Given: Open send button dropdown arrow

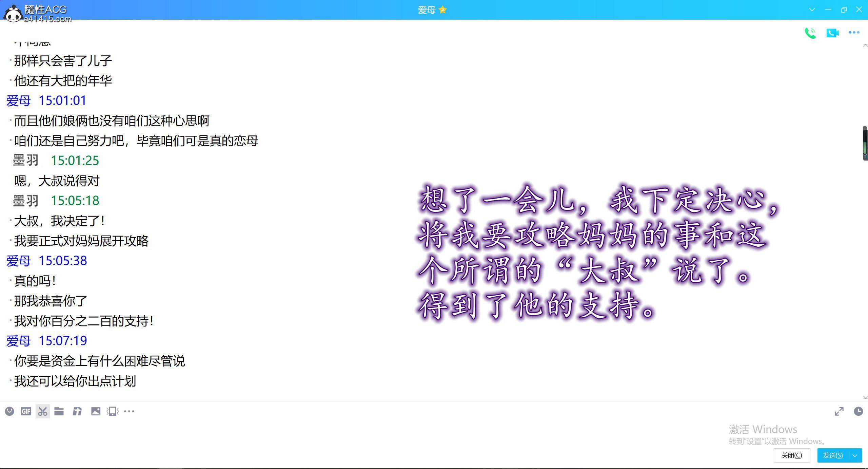Looking at the screenshot, I should (855, 455).
